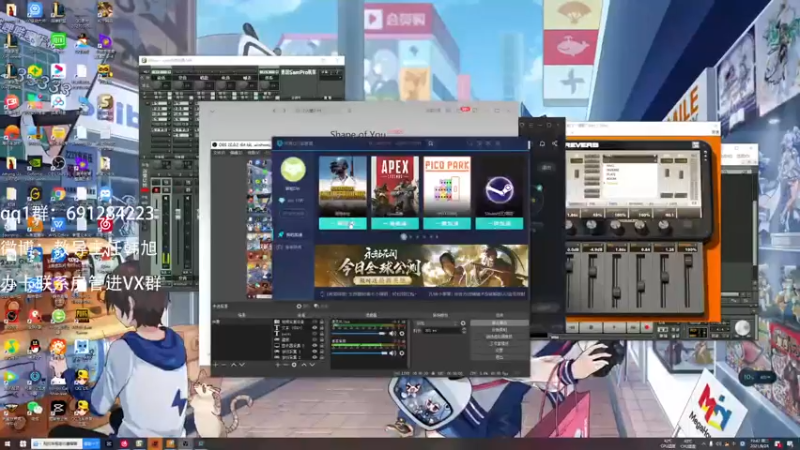800x450 pixels.
Task: Remove source with minus icon in Sources
Action: pos(286,365)
